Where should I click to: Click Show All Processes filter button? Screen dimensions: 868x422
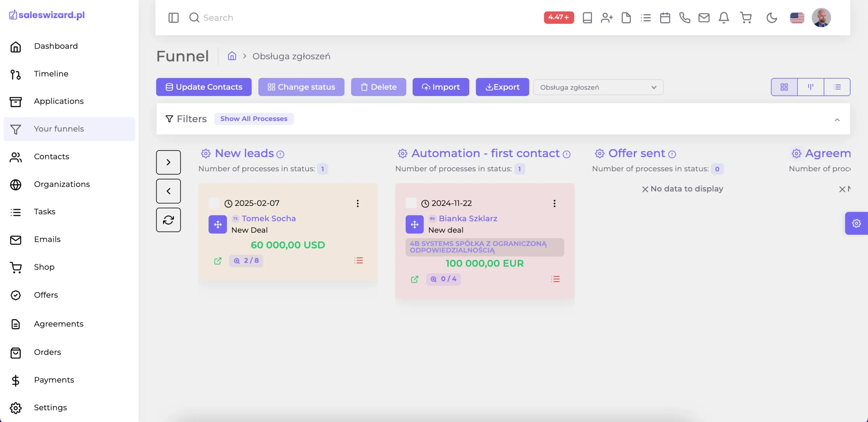(254, 119)
